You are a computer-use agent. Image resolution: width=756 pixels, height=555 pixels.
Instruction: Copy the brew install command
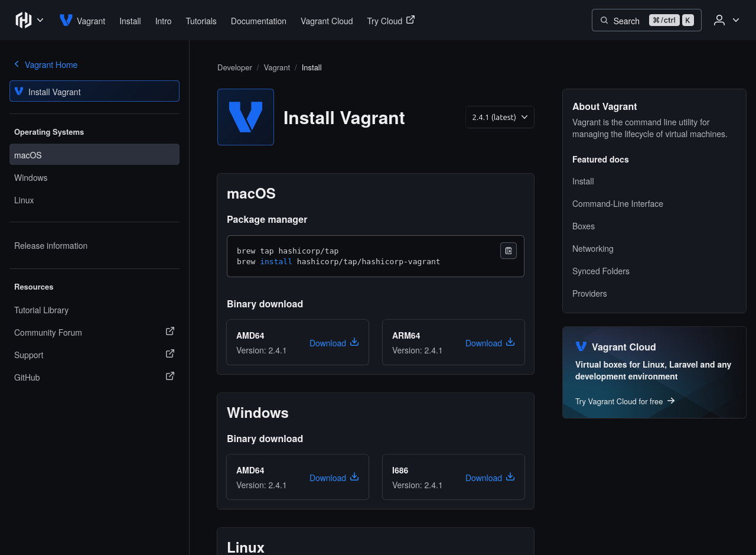coord(508,251)
